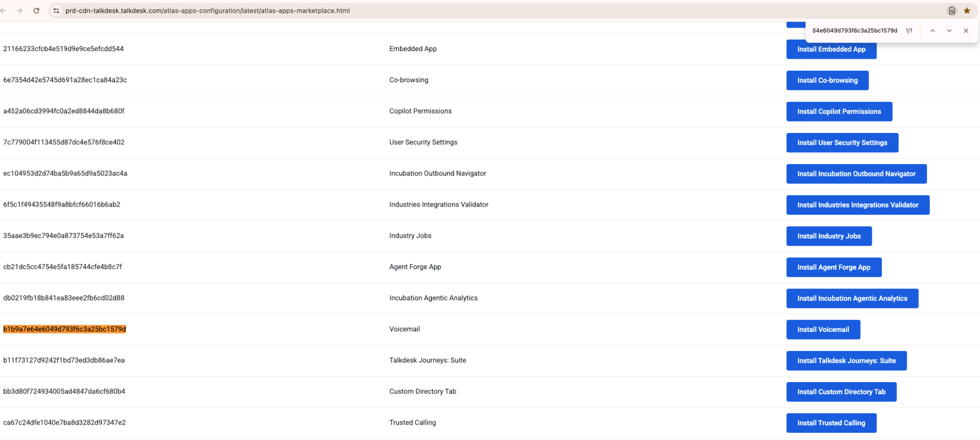View site information beside the URL
The width and height of the screenshot is (980, 440).
click(x=56, y=11)
